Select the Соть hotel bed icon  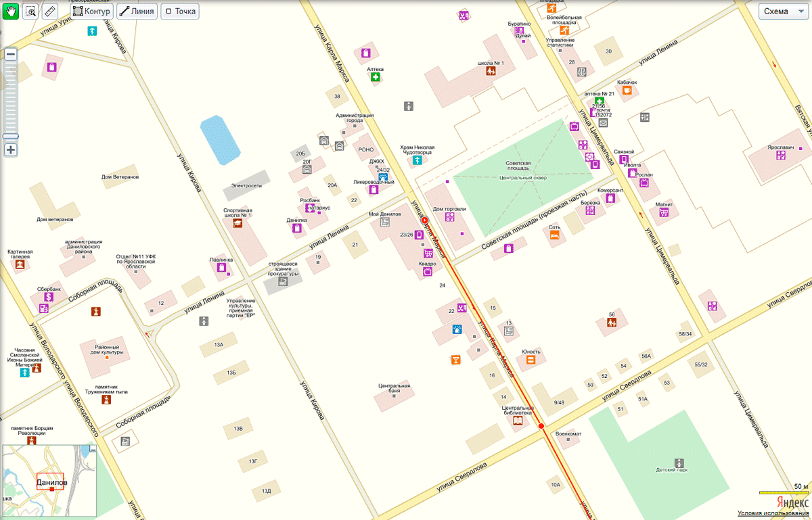point(554,235)
